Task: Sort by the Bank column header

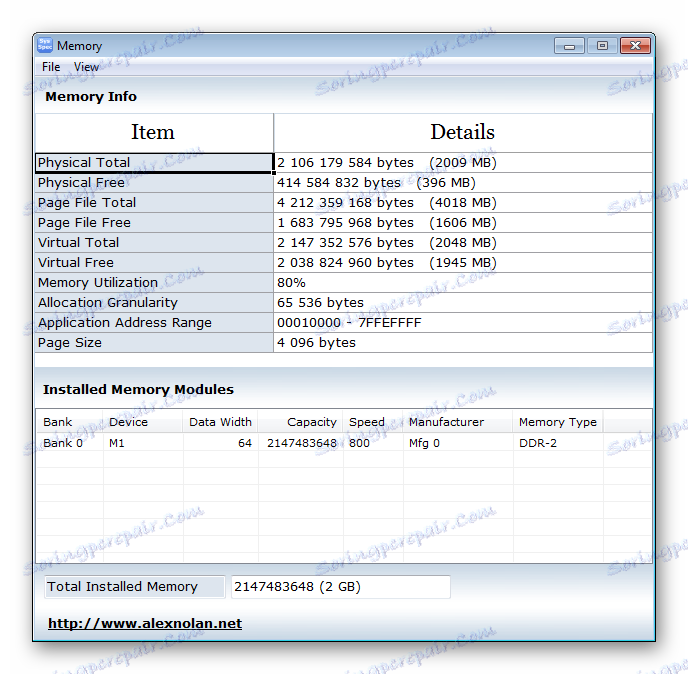Action: (x=69, y=422)
